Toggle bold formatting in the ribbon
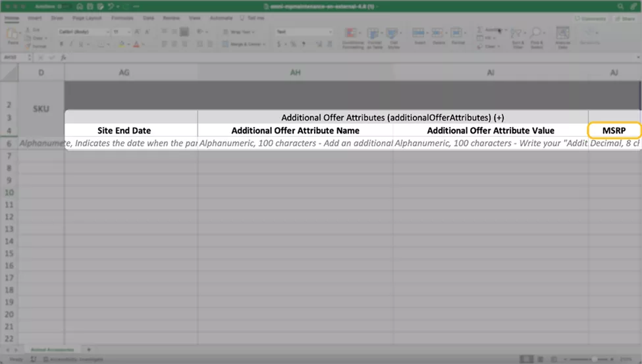642x364 pixels. (61, 44)
